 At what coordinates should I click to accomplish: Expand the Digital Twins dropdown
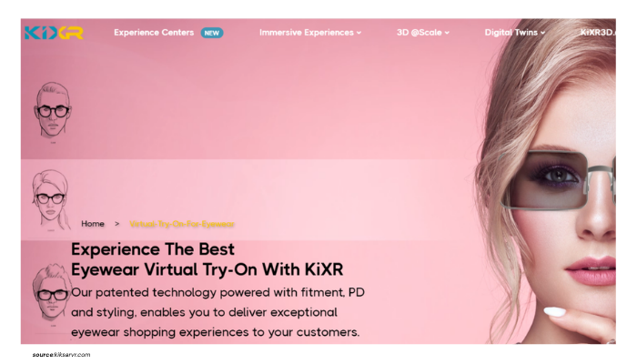514,33
